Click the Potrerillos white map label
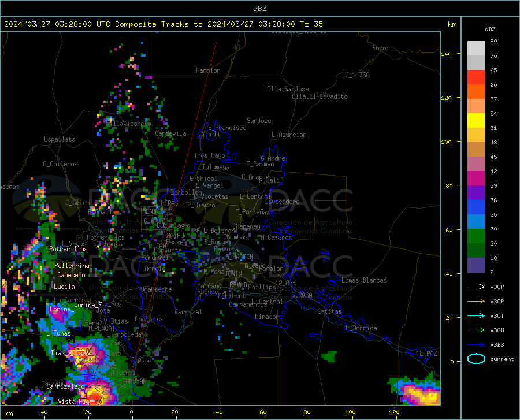 (68, 249)
